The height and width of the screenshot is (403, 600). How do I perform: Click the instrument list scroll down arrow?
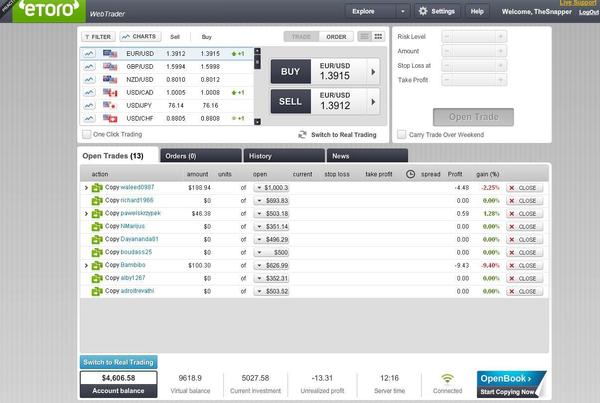tap(258, 122)
